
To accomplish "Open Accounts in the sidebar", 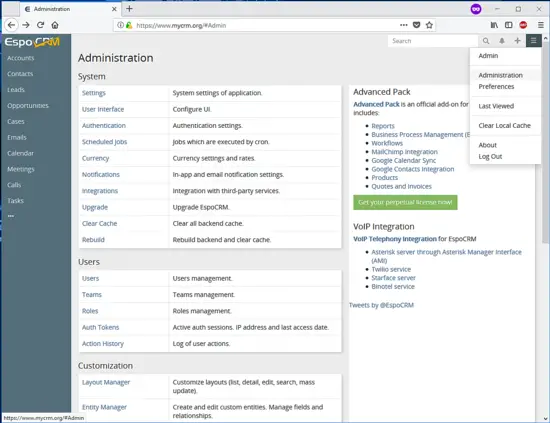I will pyautogui.click(x=21, y=58).
